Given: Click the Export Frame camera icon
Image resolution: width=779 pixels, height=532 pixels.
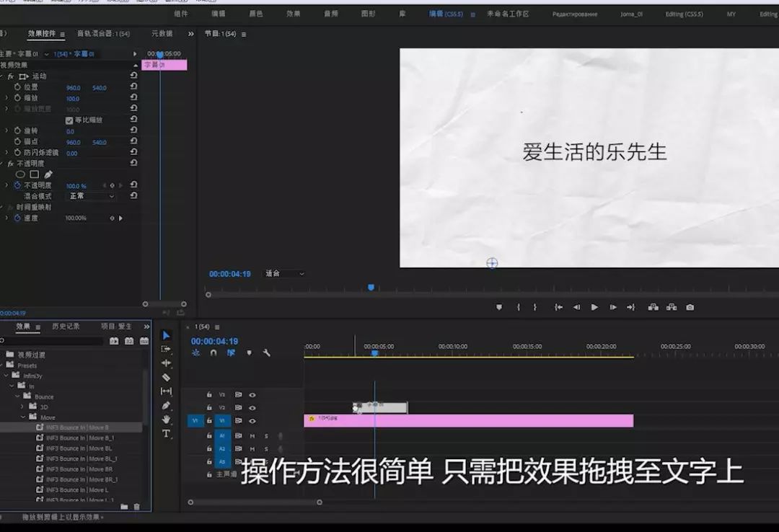Looking at the screenshot, I should (x=689, y=306).
